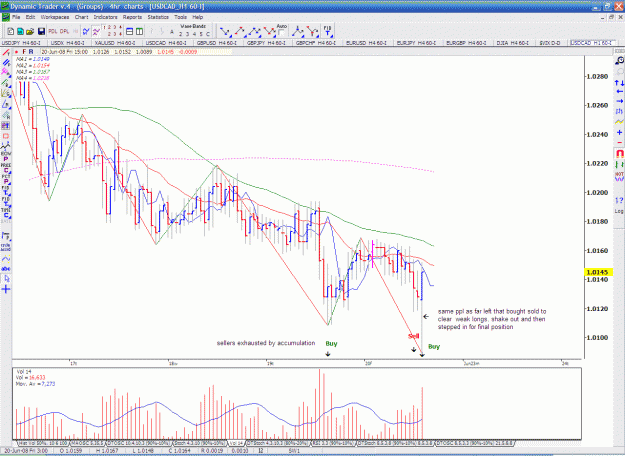Open the Tools menu
Viewport: 625px width, 456px height.
click(180, 17)
